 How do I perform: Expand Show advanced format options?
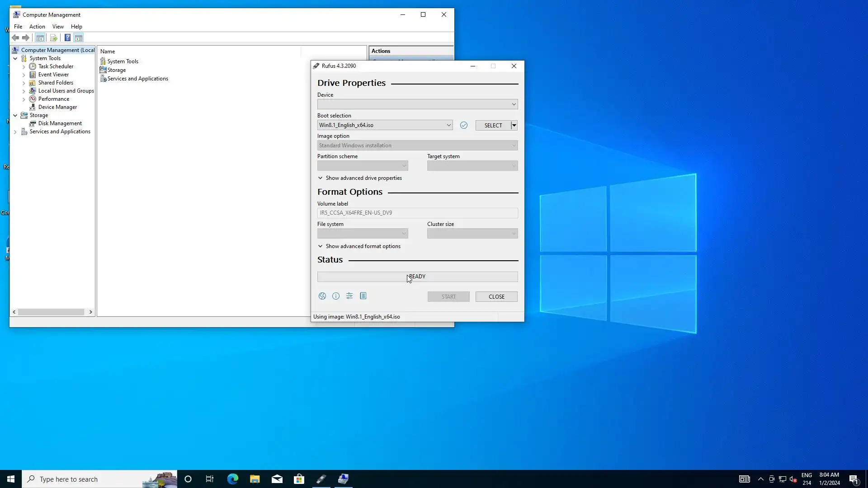tap(359, 246)
